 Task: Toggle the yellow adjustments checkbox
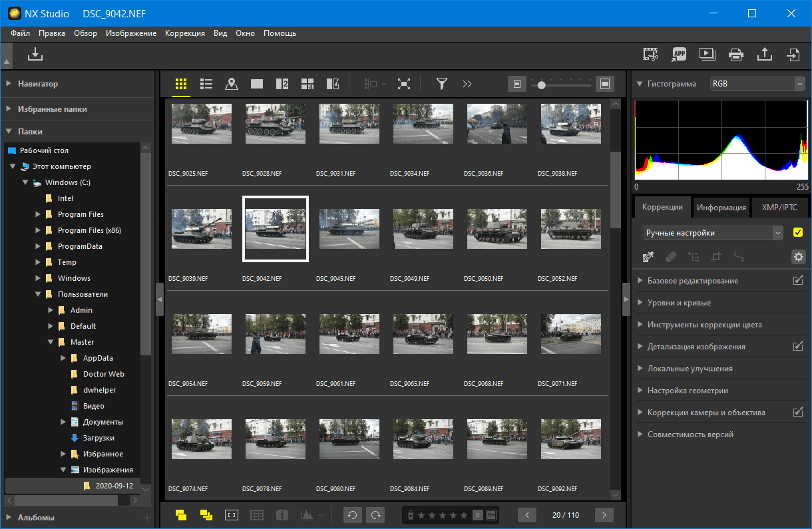coord(798,233)
